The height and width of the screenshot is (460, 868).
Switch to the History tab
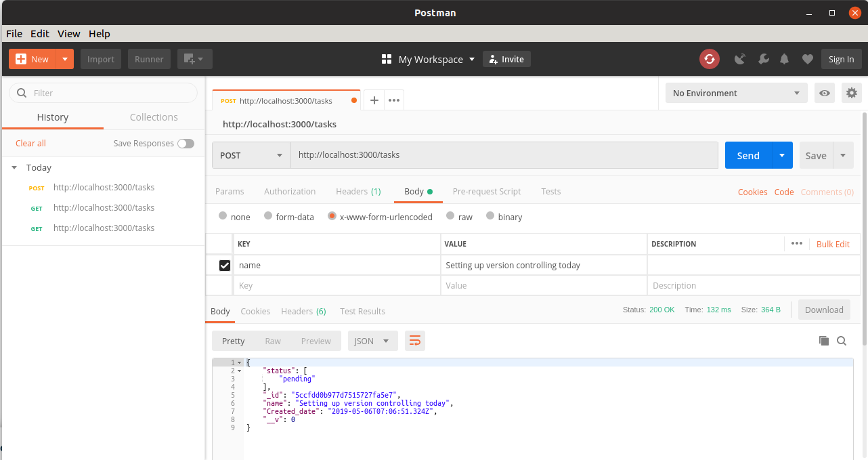point(53,117)
